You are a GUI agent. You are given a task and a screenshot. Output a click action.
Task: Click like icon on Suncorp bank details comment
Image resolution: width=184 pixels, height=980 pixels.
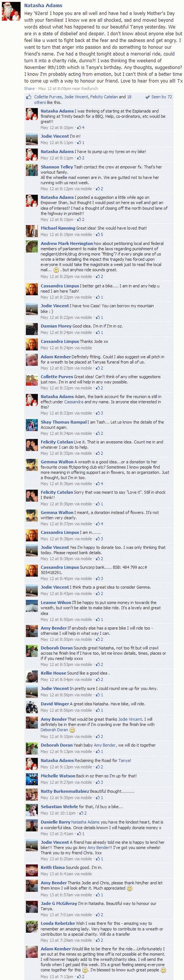point(97,579)
